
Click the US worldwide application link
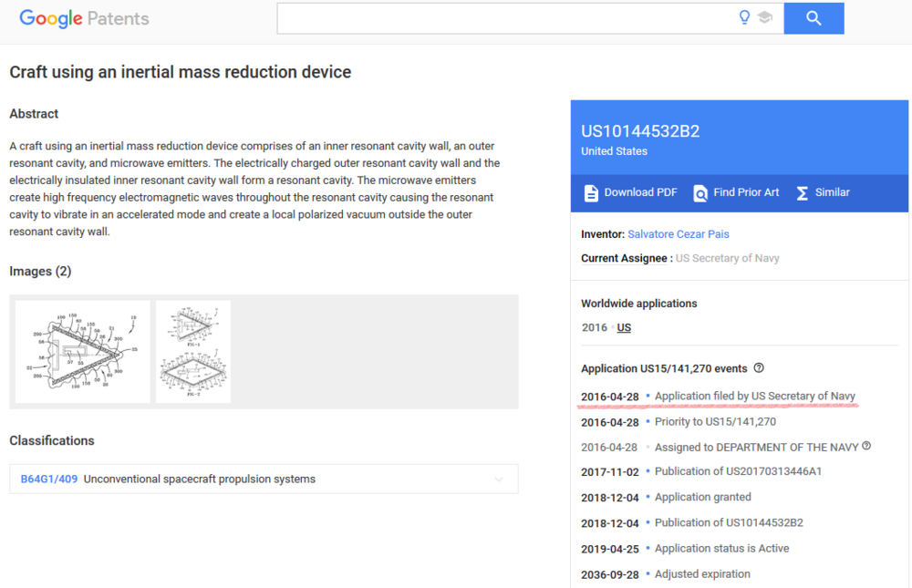[x=624, y=327]
